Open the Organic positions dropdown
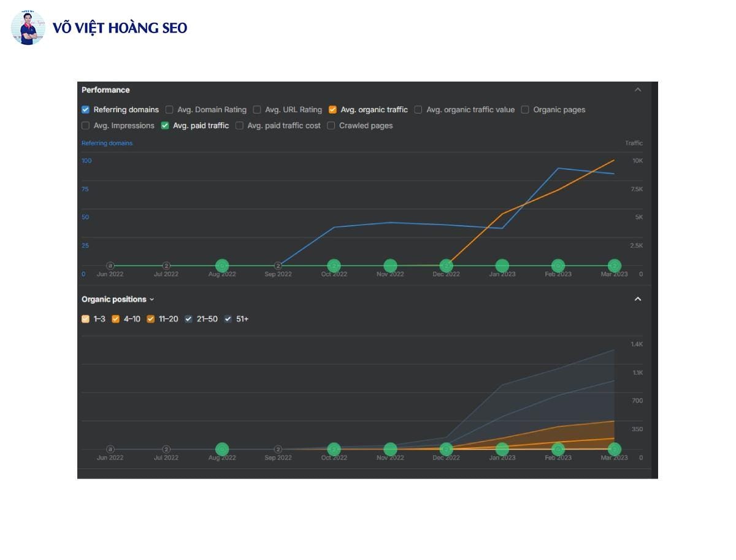The image size is (736, 560). tap(118, 299)
